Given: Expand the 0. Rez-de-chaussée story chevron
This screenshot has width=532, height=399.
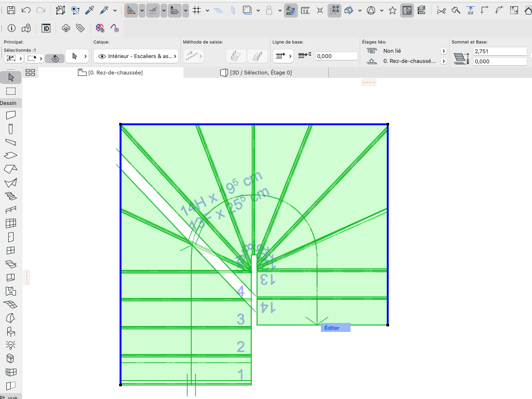Looking at the screenshot, I should coord(443,61).
